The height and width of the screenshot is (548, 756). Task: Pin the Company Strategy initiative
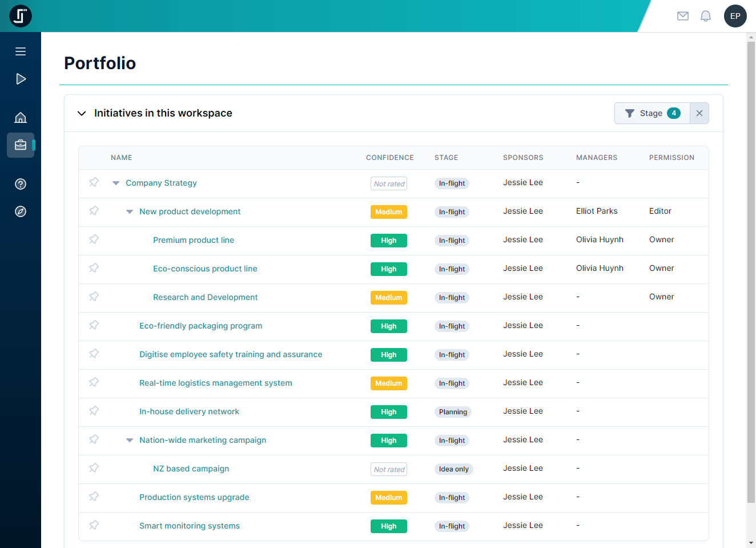[x=94, y=182]
